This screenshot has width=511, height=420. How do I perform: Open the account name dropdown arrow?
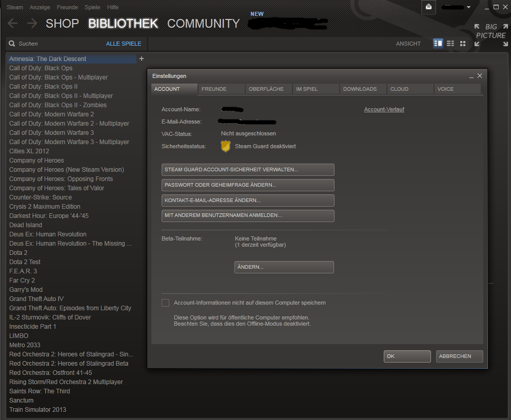[468, 7]
